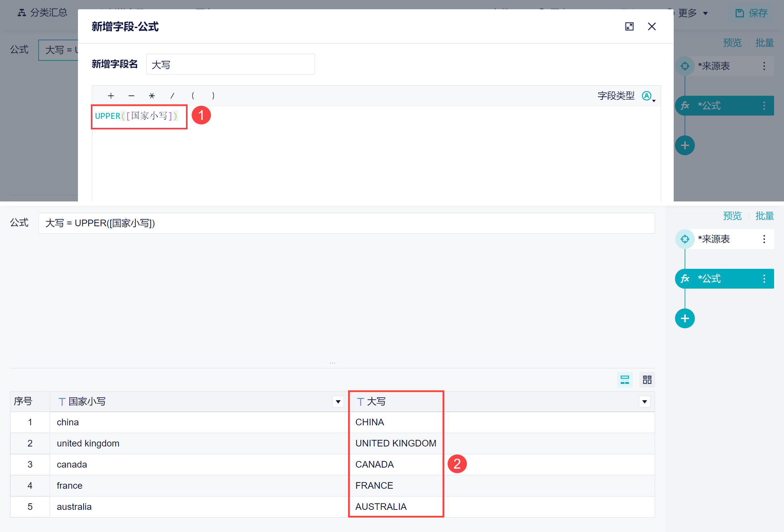784x532 pixels.
Task: Add a new step with teal plus button
Action: click(685, 318)
